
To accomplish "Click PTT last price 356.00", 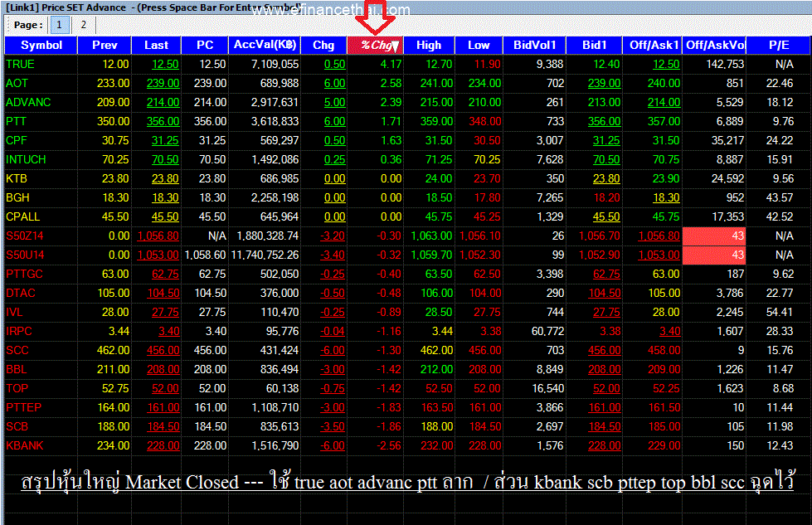I will coord(163,122).
